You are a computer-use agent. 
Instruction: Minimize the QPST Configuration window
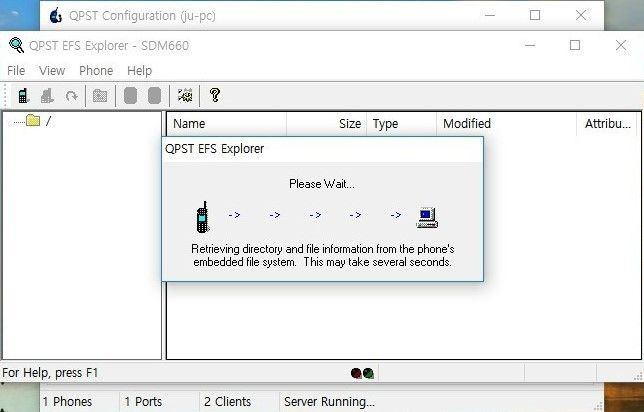(x=490, y=15)
